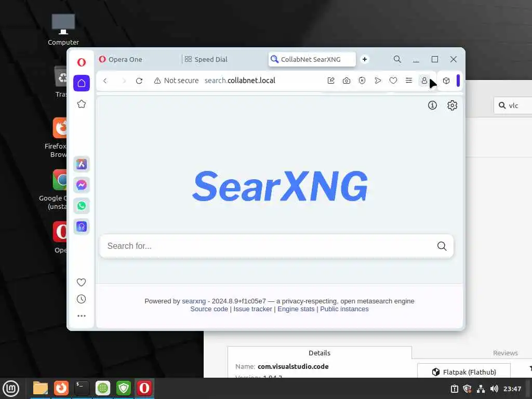Viewport: 532px width, 399px height.
Task: Open the Software Manager taskbar icon
Action: (103, 389)
